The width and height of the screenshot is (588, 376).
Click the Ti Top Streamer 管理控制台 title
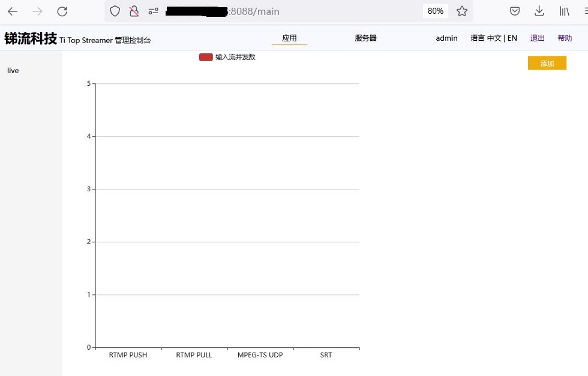(x=105, y=40)
